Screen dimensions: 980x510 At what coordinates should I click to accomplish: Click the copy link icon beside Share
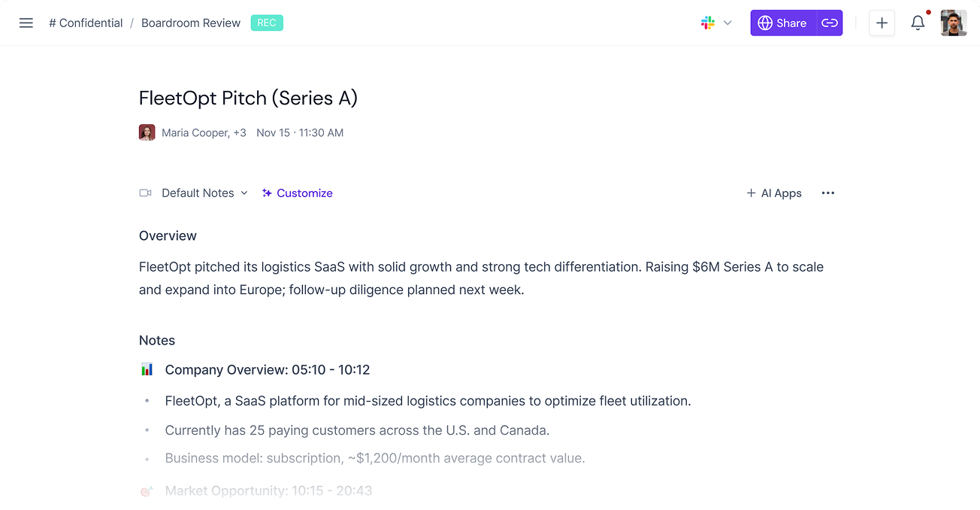pyautogui.click(x=829, y=23)
